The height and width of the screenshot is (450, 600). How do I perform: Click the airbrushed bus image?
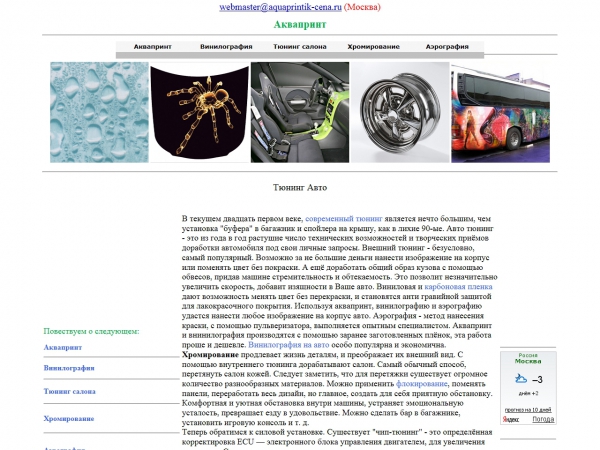[x=501, y=112]
